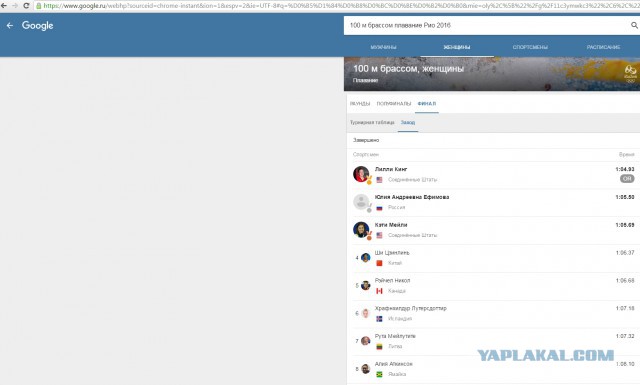The height and width of the screenshot is (385, 640).
Task: Click the Время column header
Action: pyautogui.click(x=627, y=154)
